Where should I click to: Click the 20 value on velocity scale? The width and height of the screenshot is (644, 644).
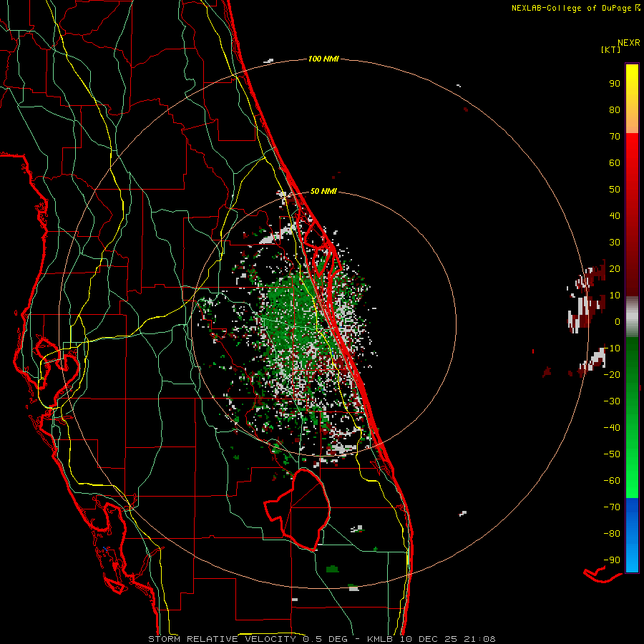[x=615, y=268]
